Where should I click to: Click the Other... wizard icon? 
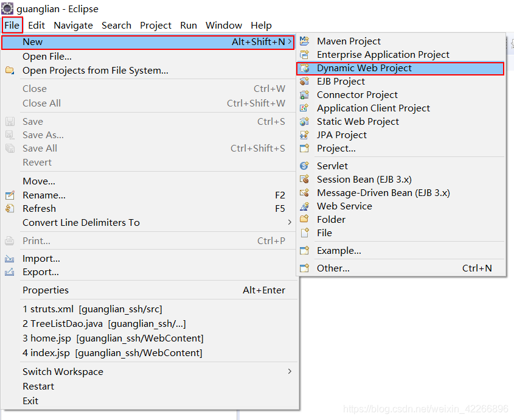(x=304, y=268)
